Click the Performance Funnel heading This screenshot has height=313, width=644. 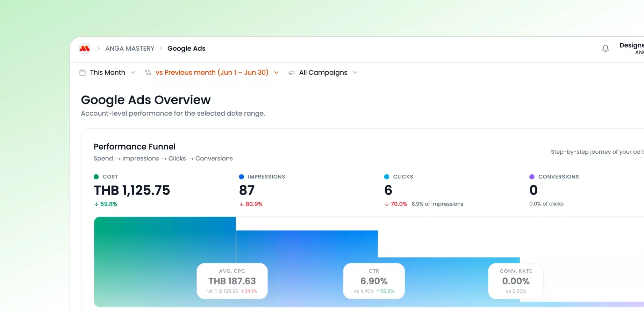(x=135, y=147)
